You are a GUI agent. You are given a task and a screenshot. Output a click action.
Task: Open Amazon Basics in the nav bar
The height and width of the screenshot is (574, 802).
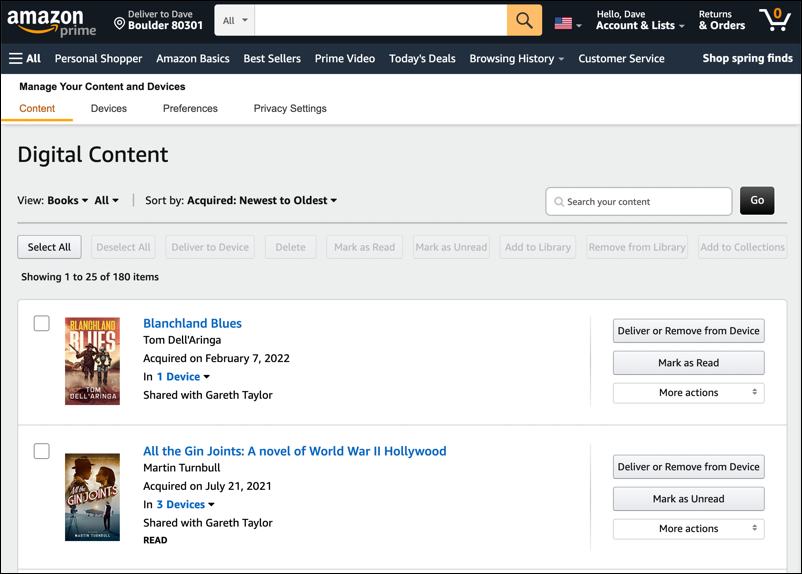(193, 59)
